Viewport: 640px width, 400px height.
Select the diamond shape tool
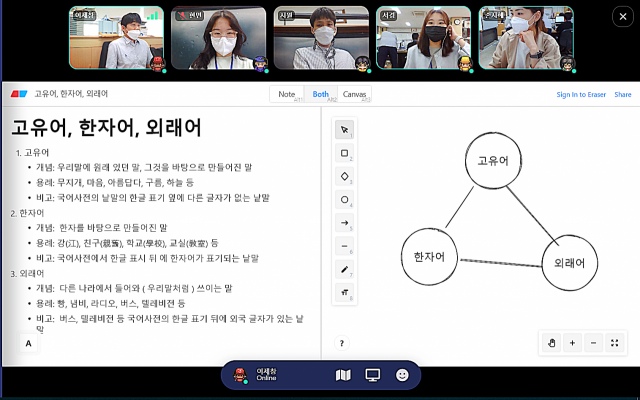[x=344, y=176]
